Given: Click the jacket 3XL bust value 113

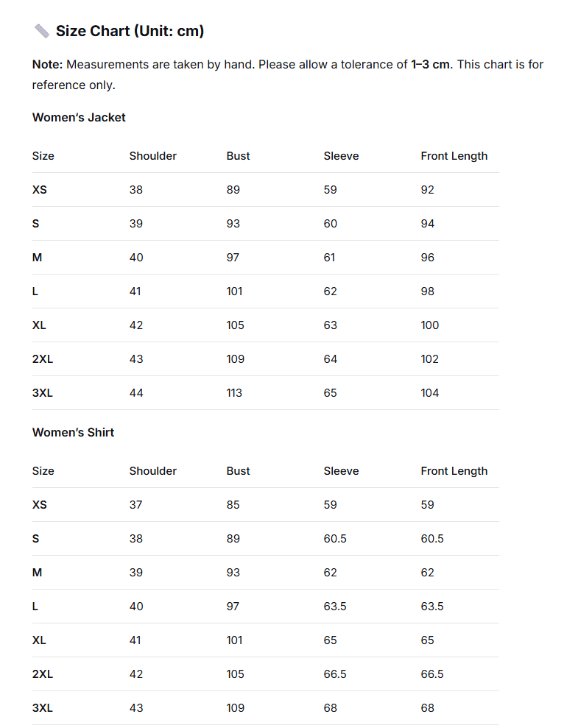Looking at the screenshot, I should [x=234, y=393].
